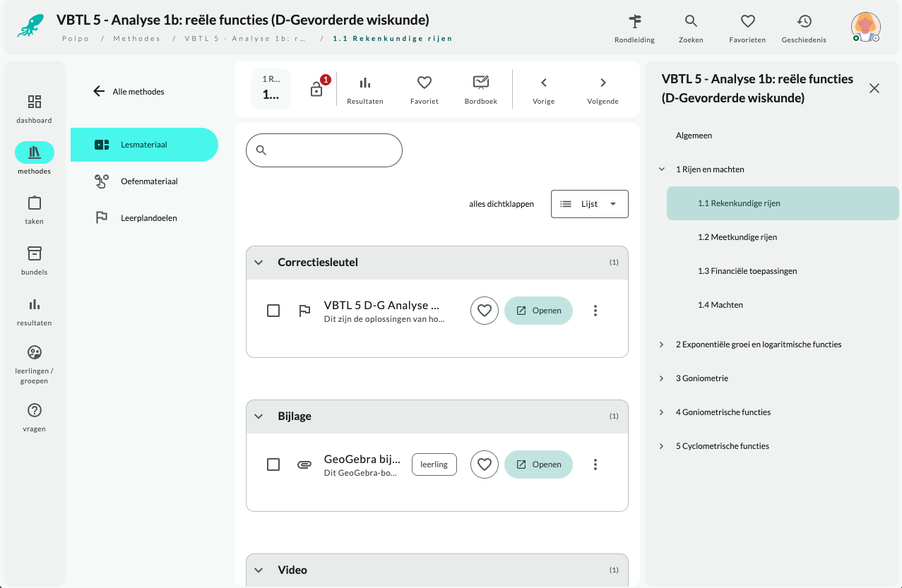Go to dashboard in the sidebar
Image resolution: width=902 pixels, height=588 pixels.
pyautogui.click(x=35, y=109)
